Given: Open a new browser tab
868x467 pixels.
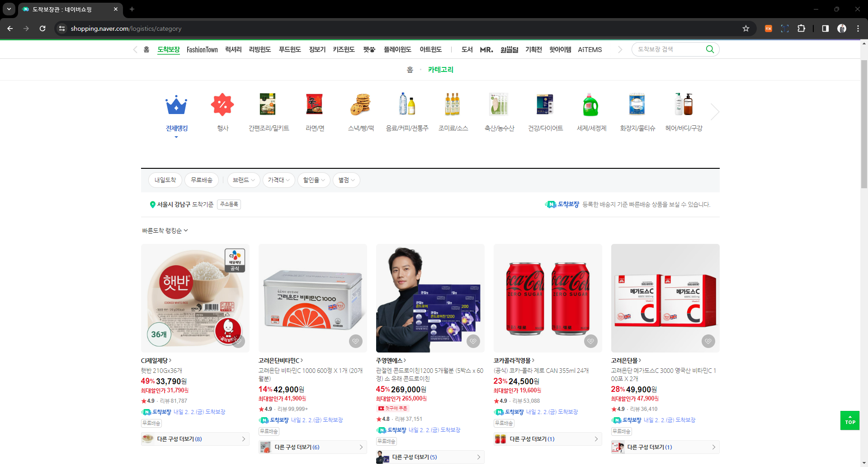Looking at the screenshot, I should pos(132,9).
